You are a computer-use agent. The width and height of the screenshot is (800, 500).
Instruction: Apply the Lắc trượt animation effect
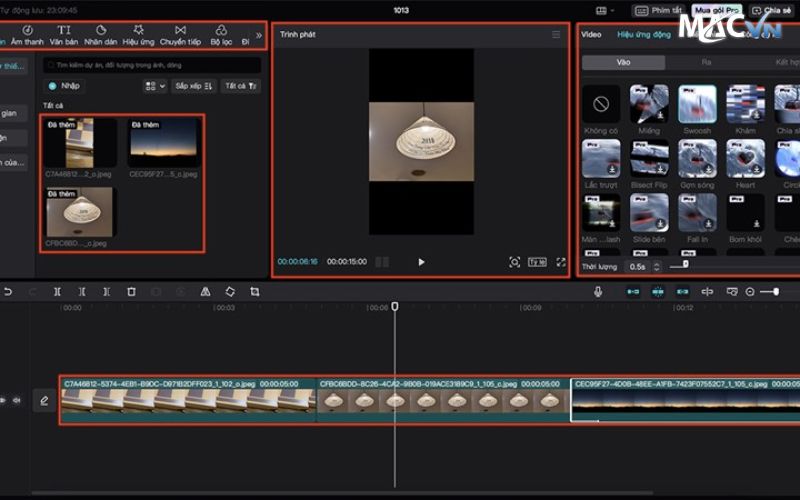[601, 158]
